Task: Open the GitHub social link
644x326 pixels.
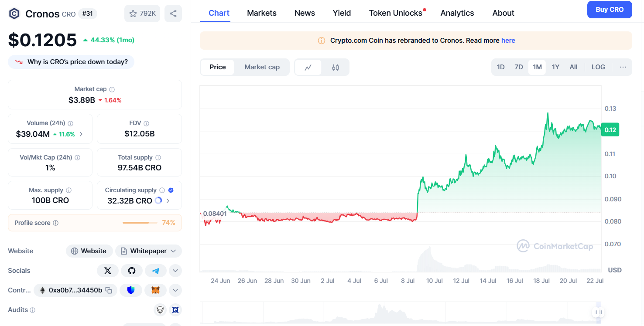Action: click(132, 271)
